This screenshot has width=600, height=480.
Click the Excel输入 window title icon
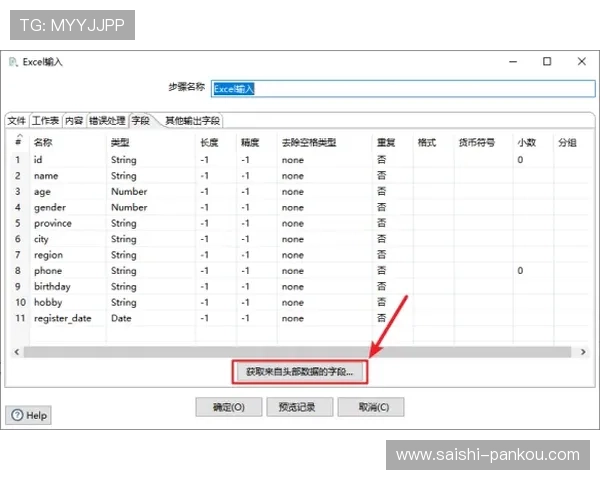[x=13, y=62]
